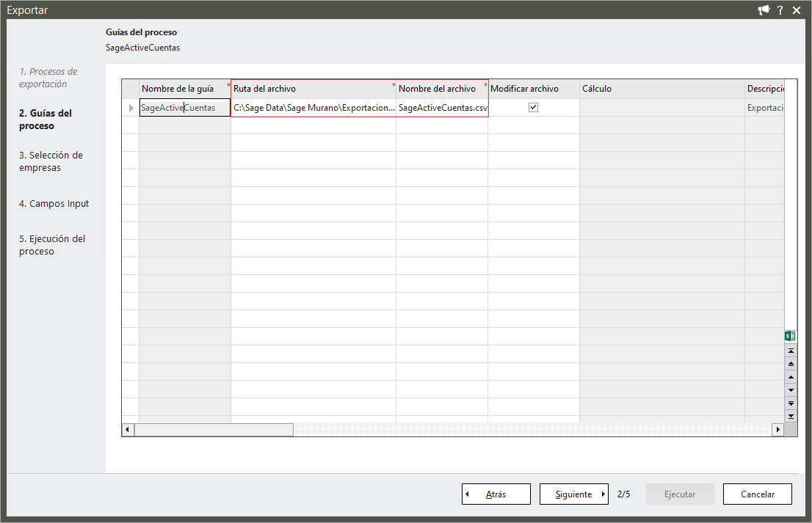Move down one row with single down arrow
Screen dimensions: 812x523
pos(791,390)
